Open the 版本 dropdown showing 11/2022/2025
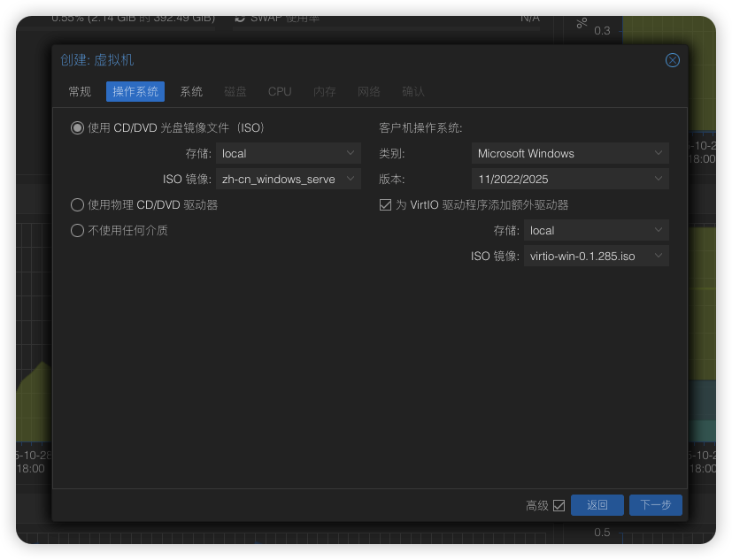The image size is (732, 560). [569, 179]
